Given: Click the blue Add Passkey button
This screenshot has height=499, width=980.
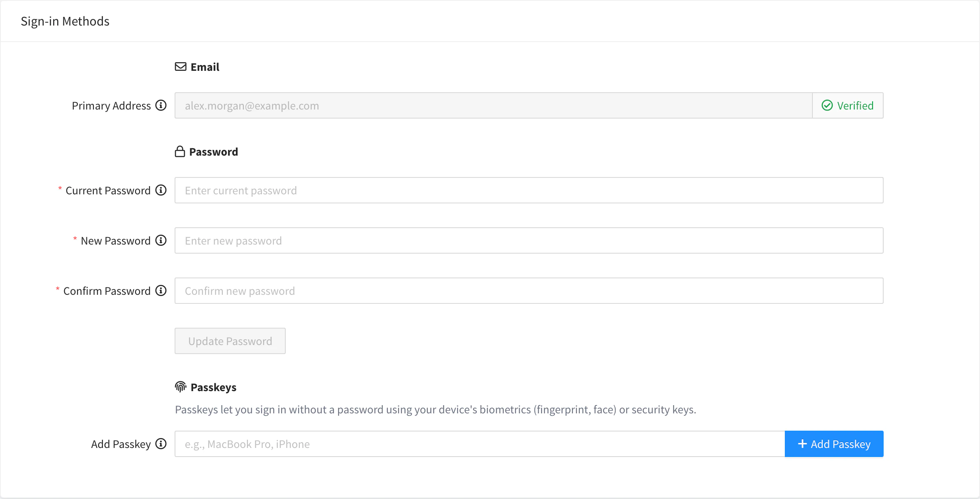Looking at the screenshot, I should 834,444.
